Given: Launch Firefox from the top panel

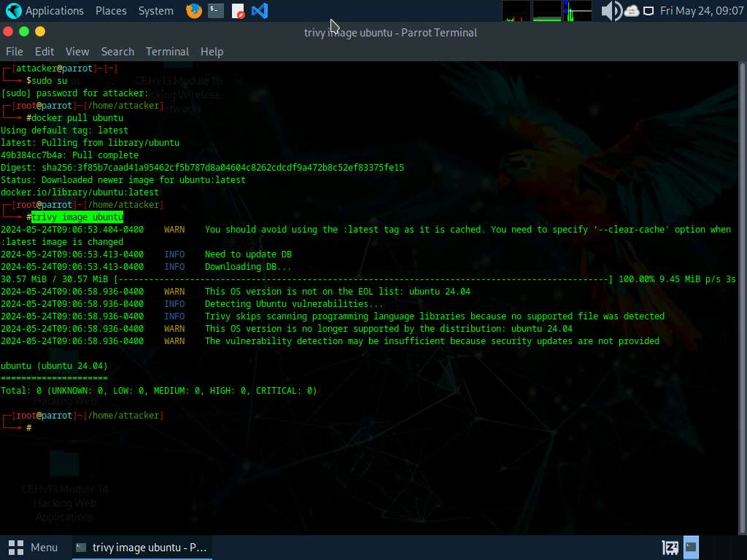Looking at the screenshot, I should [193, 11].
